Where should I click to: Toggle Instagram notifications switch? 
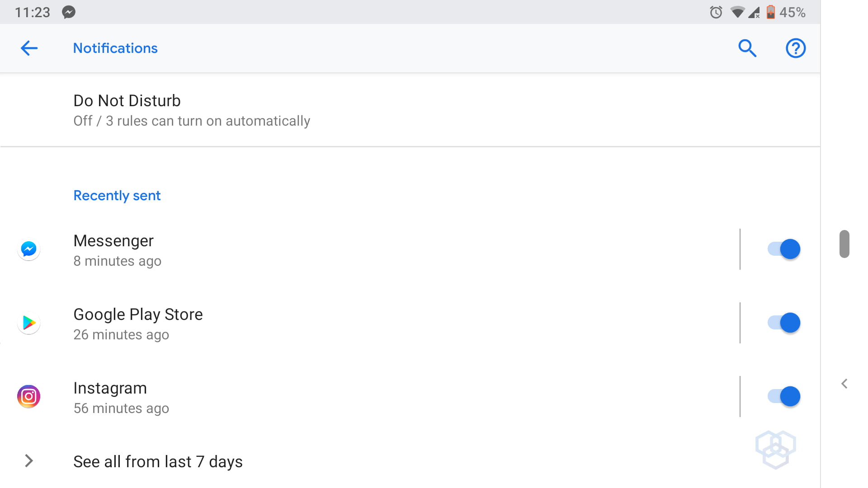click(784, 396)
